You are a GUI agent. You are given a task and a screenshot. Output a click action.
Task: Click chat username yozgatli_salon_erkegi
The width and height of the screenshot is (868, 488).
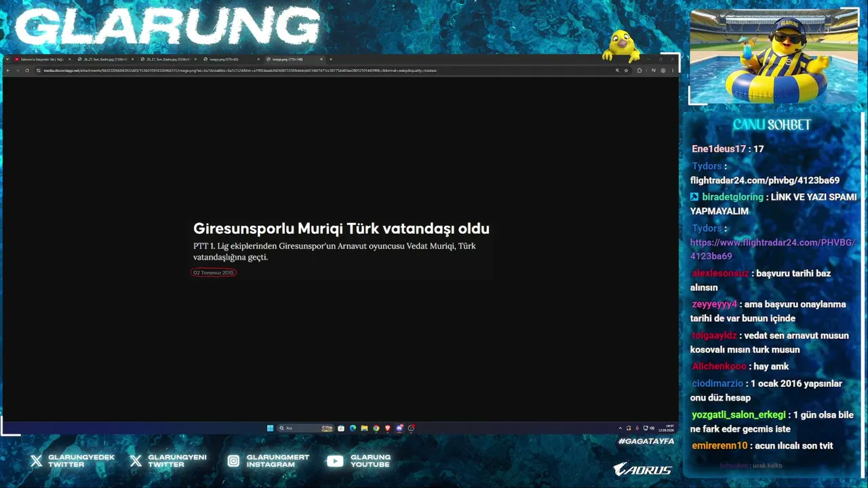[x=738, y=415]
